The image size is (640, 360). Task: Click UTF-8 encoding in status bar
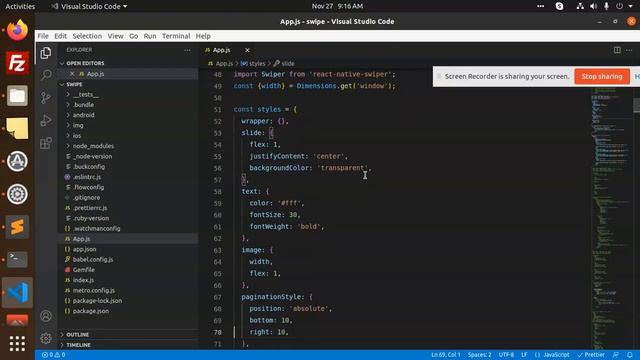[506, 355]
